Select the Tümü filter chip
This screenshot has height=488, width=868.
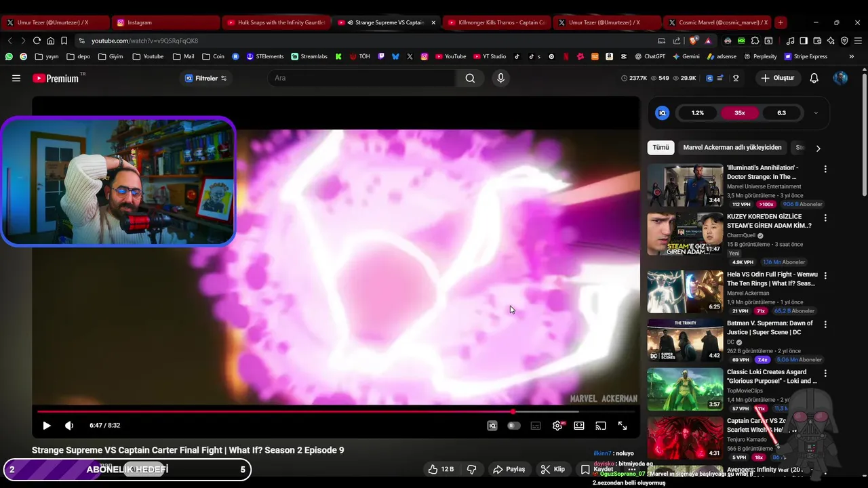[660, 147]
